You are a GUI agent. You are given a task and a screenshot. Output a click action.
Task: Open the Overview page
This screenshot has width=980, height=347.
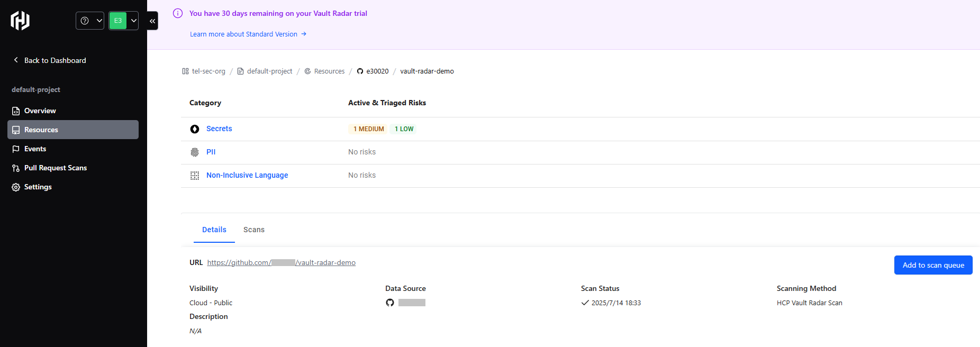73,111
